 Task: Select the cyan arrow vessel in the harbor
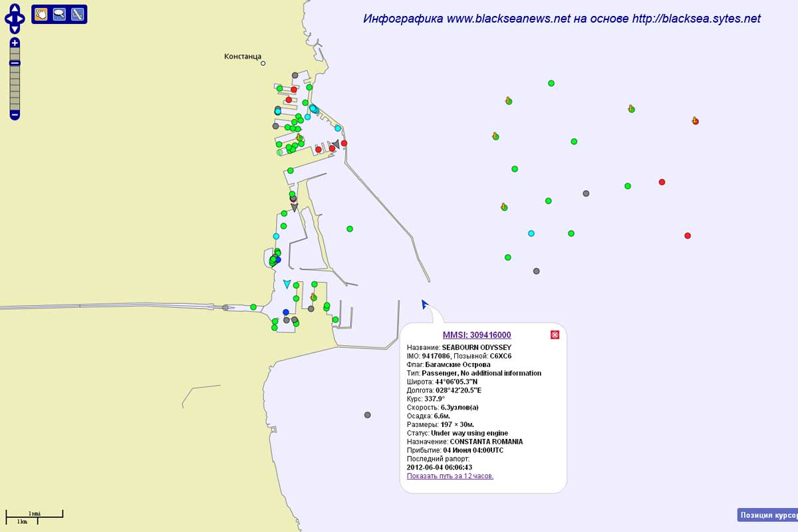[x=287, y=284]
